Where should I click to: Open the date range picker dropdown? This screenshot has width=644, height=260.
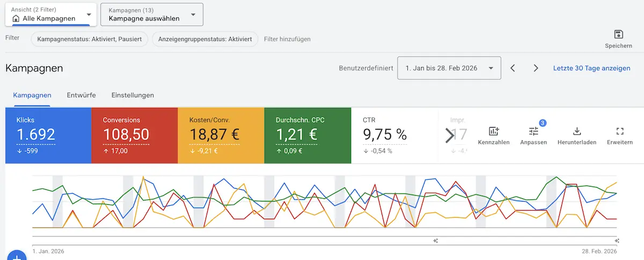tap(449, 68)
